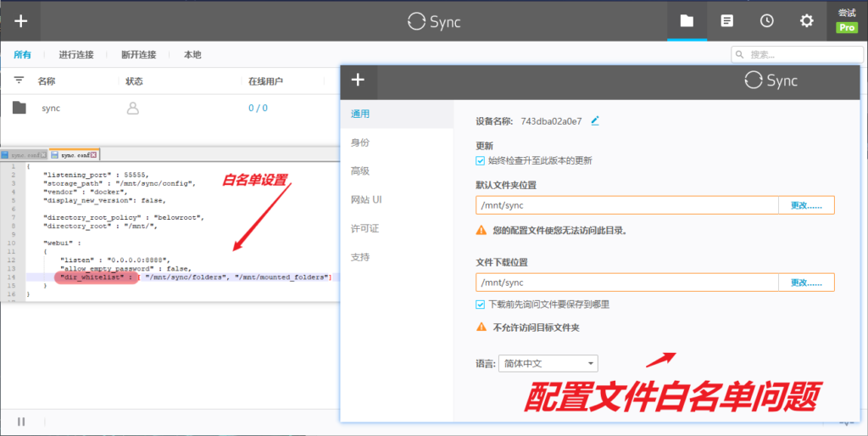Click the Sync logo in settings panel header
This screenshot has width=868, height=436.
[771, 81]
